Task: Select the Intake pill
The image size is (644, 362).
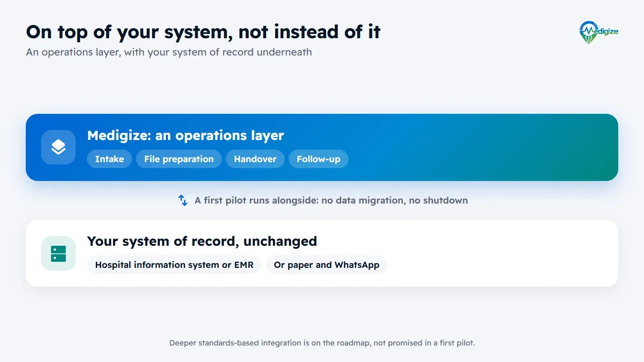Action: pos(109,159)
